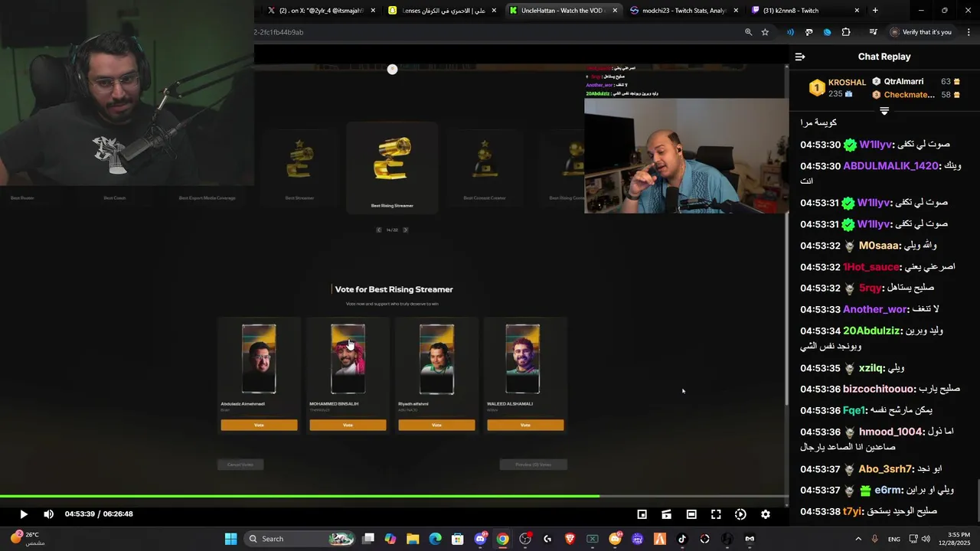This screenshot has width=980, height=551.
Task: Enter fullscreen video mode
Action: click(x=716, y=514)
